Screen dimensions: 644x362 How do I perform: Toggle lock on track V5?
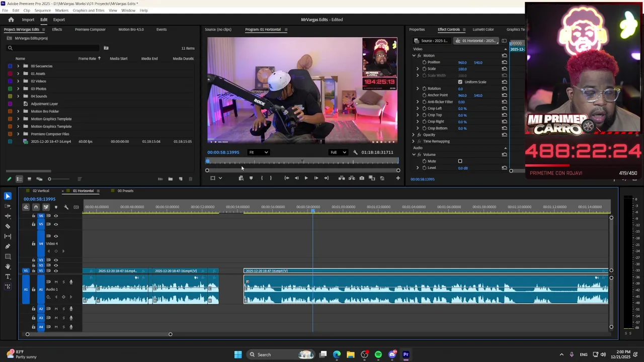point(34,224)
